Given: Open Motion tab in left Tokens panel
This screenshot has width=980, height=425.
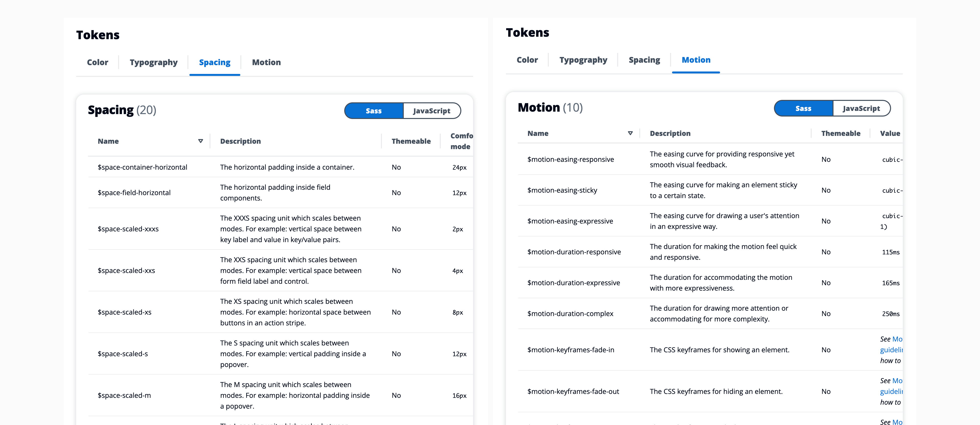Looking at the screenshot, I should point(266,62).
